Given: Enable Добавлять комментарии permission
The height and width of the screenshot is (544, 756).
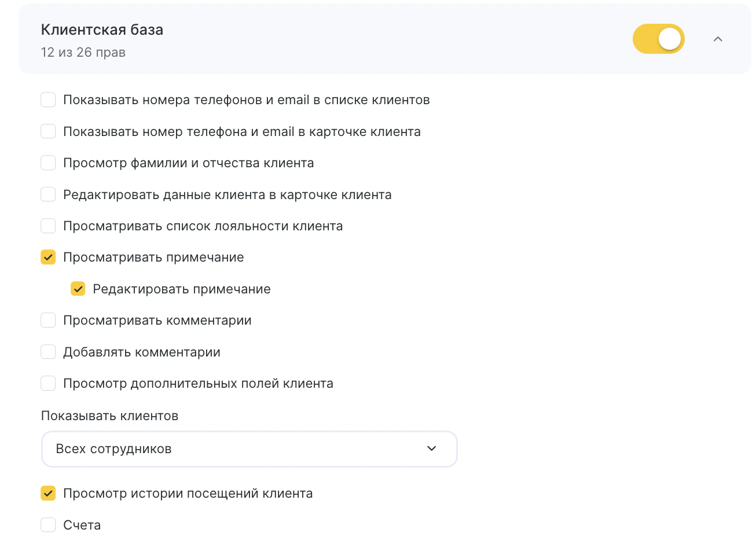Looking at the screenshot, I should (x=48, y=352).
